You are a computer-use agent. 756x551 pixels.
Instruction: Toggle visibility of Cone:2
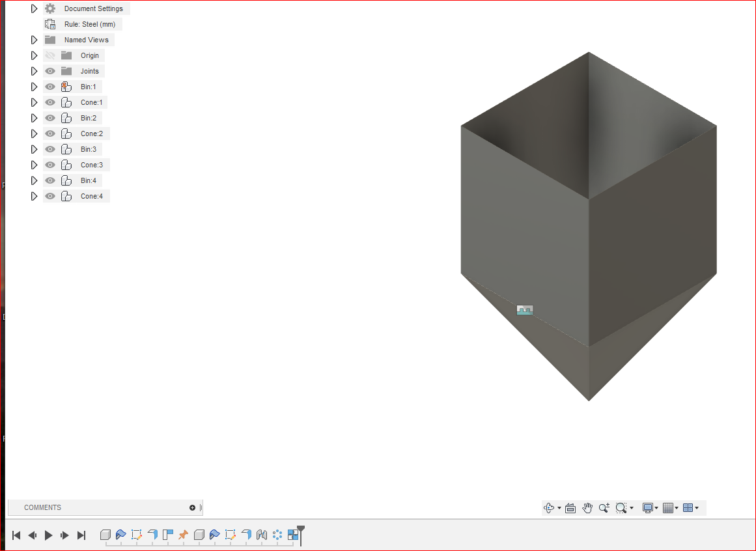coord(50,134)
